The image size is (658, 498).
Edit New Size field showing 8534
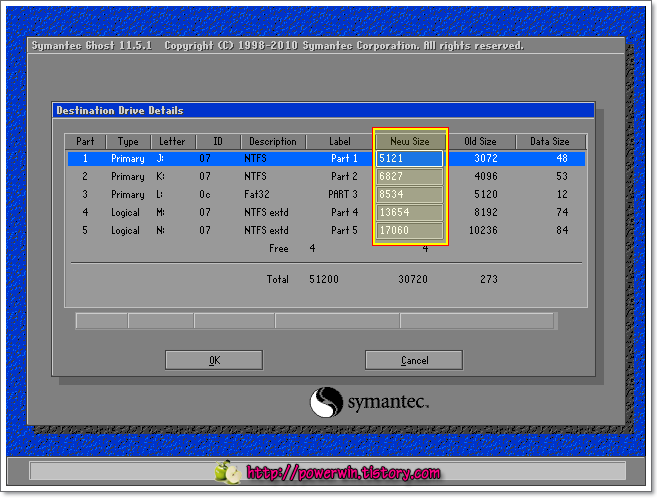tap(409, 194)
